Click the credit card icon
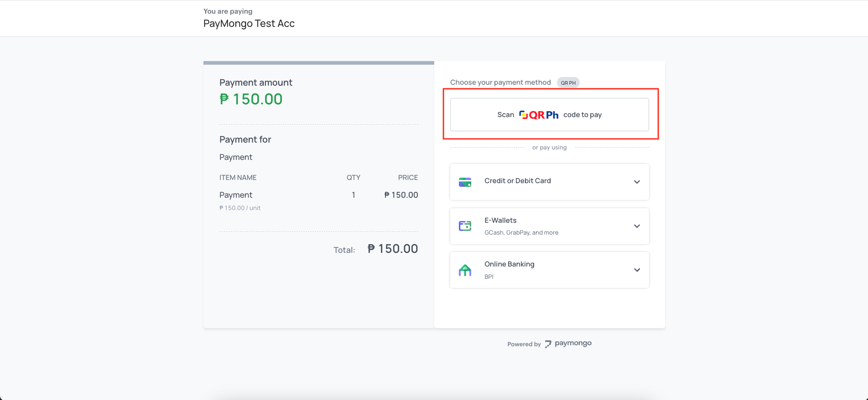 click(465, 182)
